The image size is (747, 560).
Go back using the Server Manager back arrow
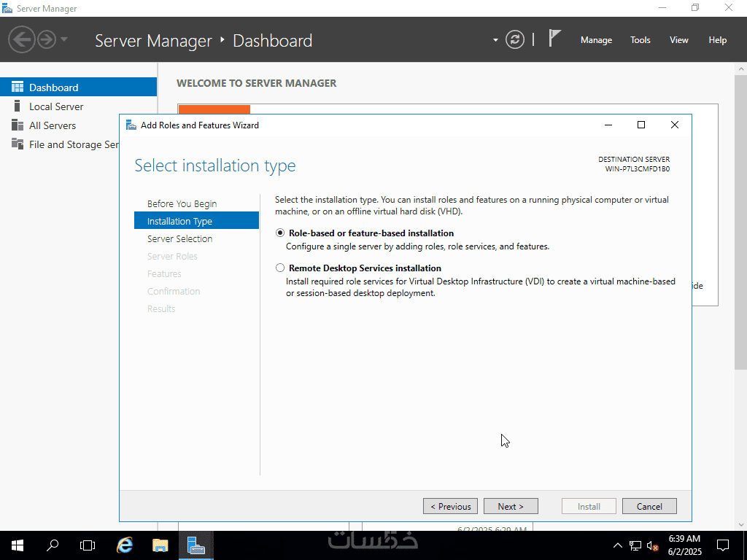22,39
